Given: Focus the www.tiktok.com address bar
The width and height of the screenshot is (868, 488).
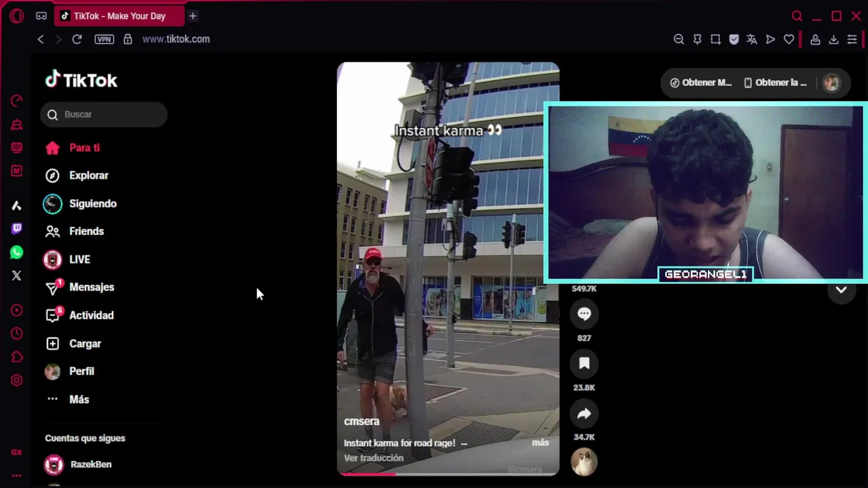Looking at the screenshot, I should [x=176, y=39].
